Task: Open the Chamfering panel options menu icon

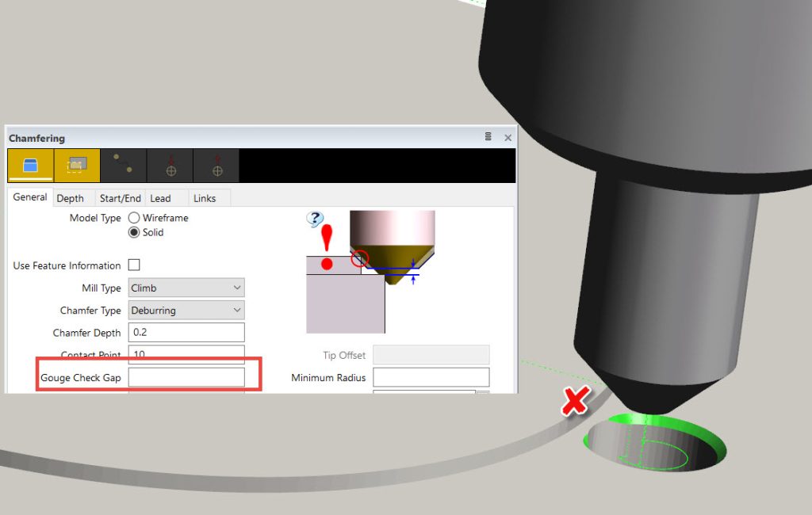Action: (x=489, y=137)
